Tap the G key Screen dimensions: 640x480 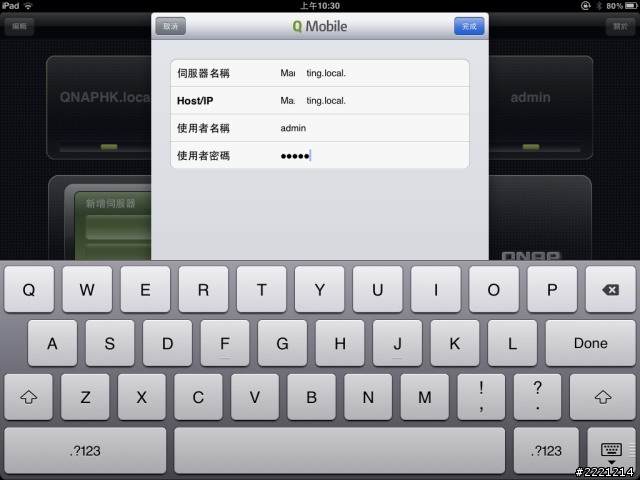pos(282,343)
